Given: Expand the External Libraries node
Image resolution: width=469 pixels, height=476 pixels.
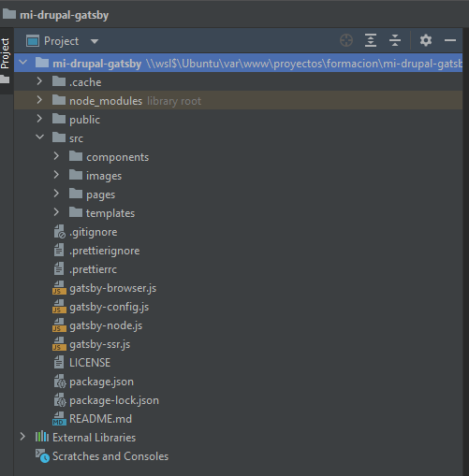Looking at the screenshot, I should tap(22, 437).
